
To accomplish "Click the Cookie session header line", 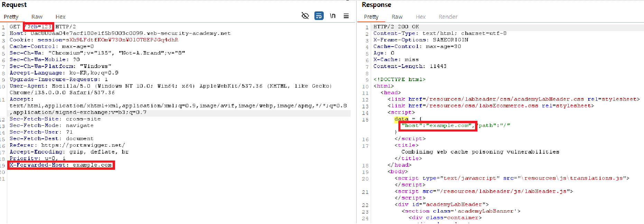I will pos(94,40).
